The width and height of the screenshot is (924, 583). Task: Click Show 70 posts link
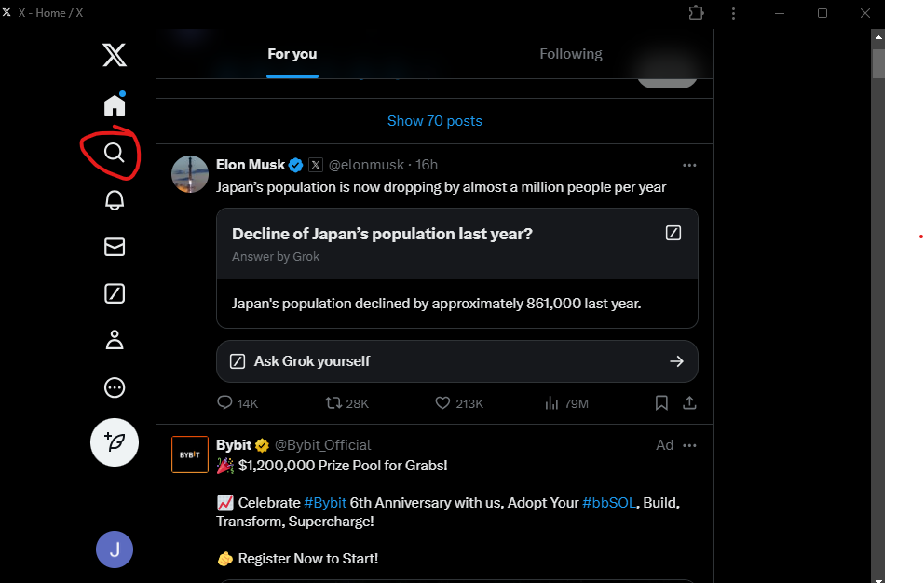(435, 121)
